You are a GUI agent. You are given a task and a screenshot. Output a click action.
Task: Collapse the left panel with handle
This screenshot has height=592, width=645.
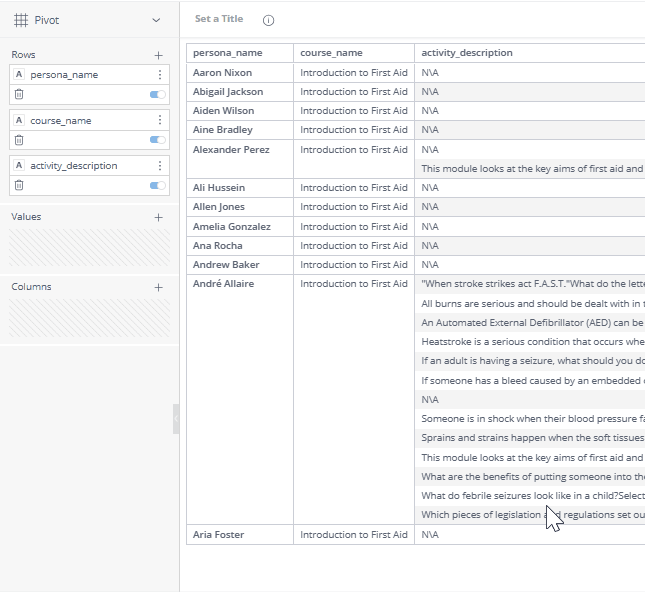tap(176, 419)
